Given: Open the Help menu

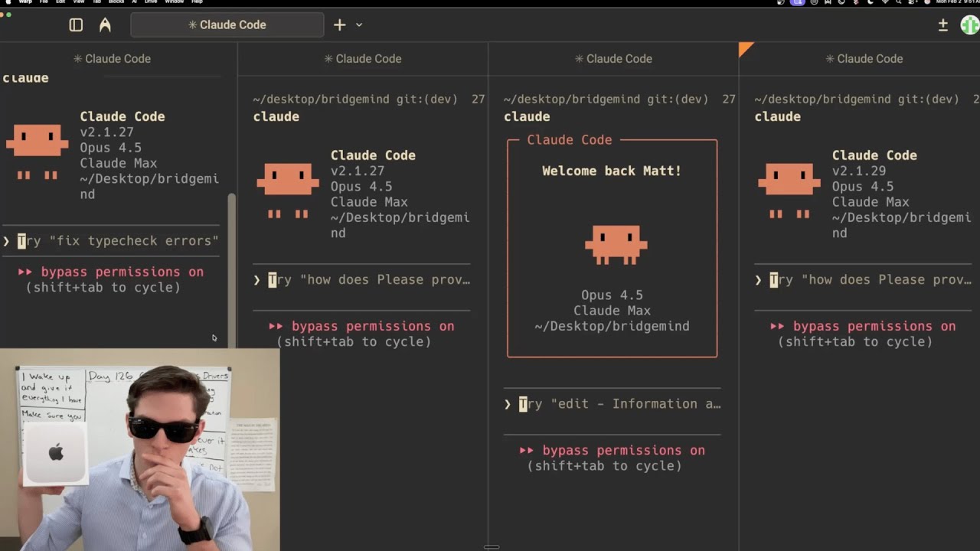Looking at the screenshot, I should tap(197, 2).
